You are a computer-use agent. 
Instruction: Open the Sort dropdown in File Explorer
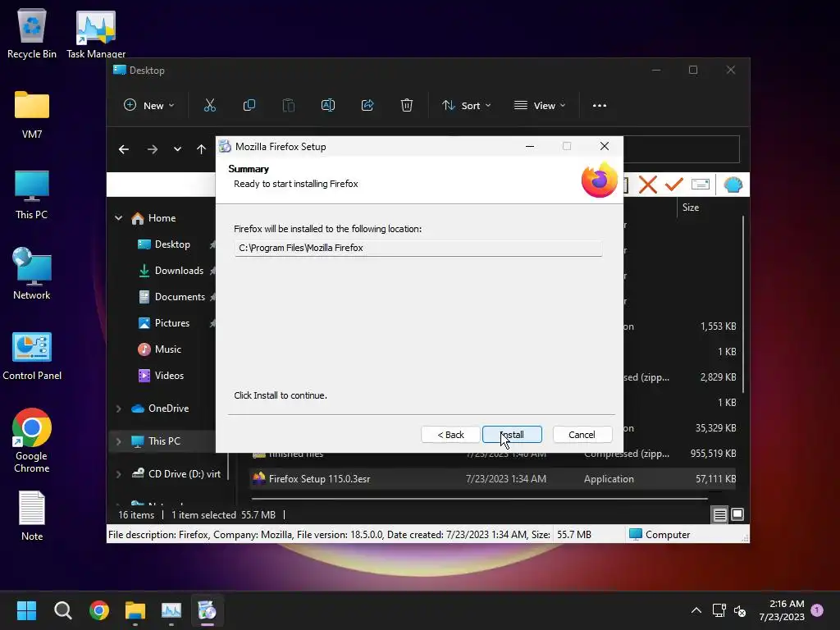click(x=466, y=106)
